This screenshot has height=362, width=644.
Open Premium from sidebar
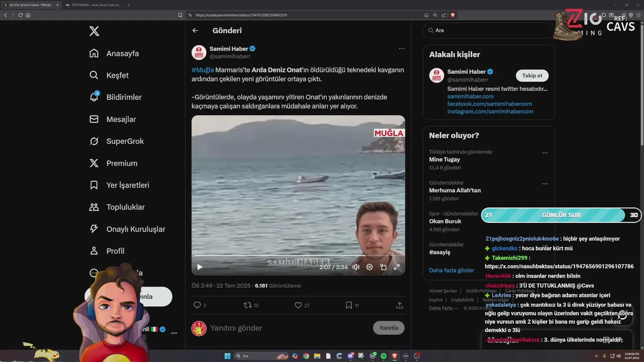point(113,163)
